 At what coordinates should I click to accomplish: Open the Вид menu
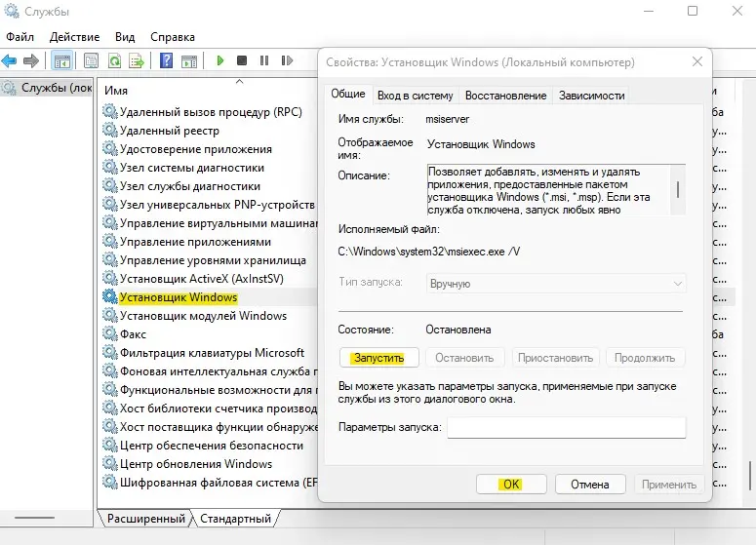click(125, 36)
